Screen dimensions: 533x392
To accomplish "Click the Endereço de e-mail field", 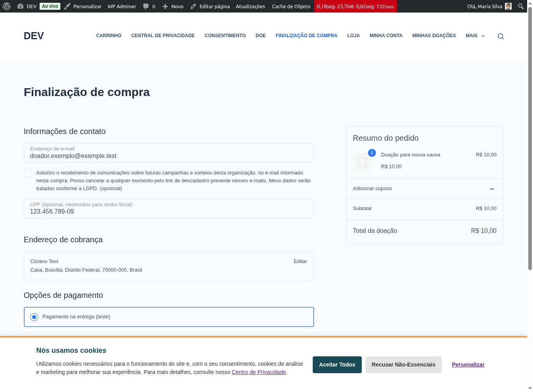I will pyautogui.click(x=169, y=153).
